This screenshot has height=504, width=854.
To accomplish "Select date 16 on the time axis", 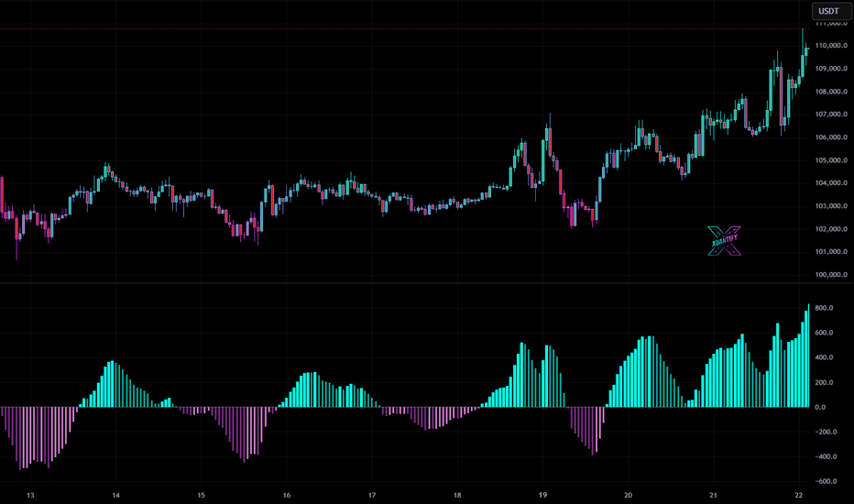I will [287, 495].
